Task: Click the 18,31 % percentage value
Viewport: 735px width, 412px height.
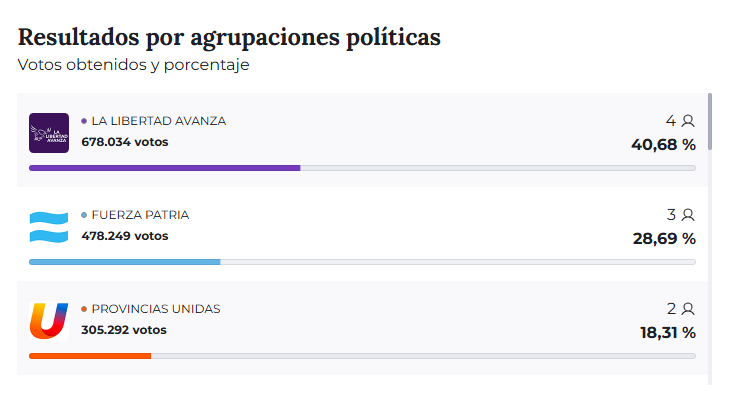Action: click(x=667, y=332)
